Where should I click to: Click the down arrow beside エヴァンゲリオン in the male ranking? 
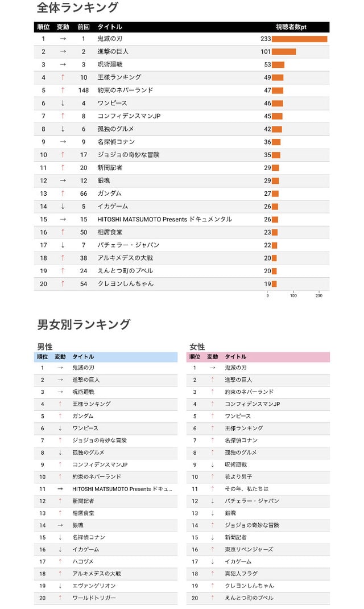tap(60, 586)
